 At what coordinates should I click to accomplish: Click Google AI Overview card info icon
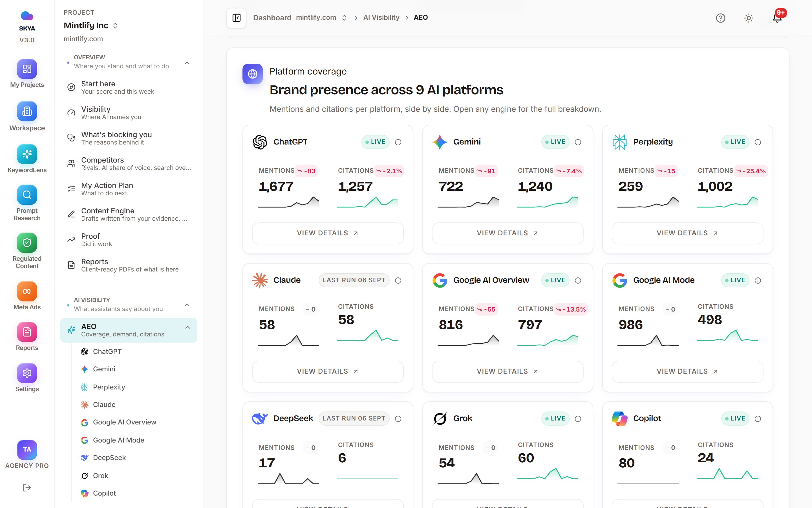578,280
